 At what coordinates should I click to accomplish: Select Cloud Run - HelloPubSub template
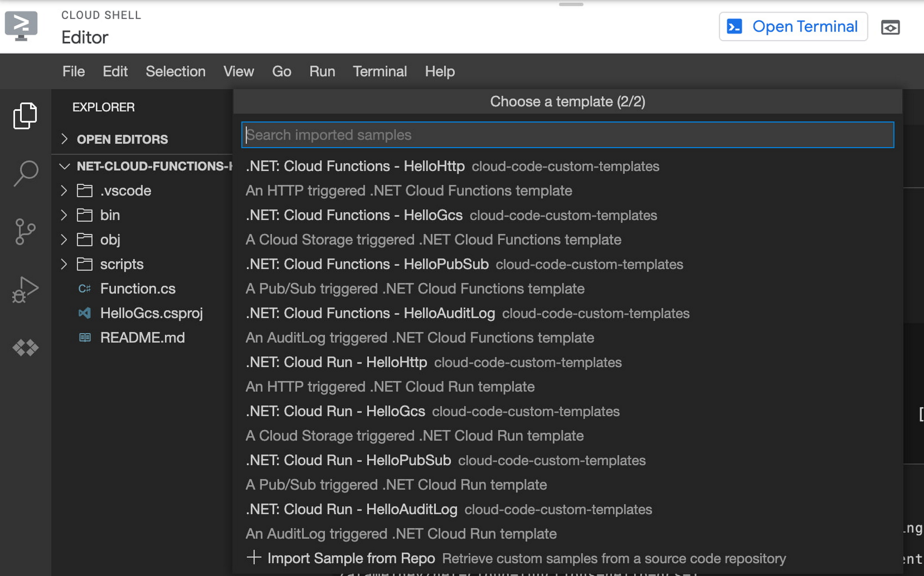(567, 472)
